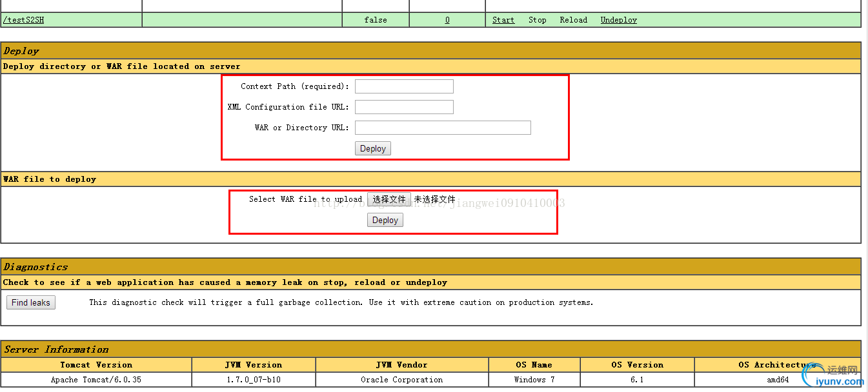Click the 'JVM Vendor' column header
This screenshot has width=868, height=392.
tap(402, 365)
